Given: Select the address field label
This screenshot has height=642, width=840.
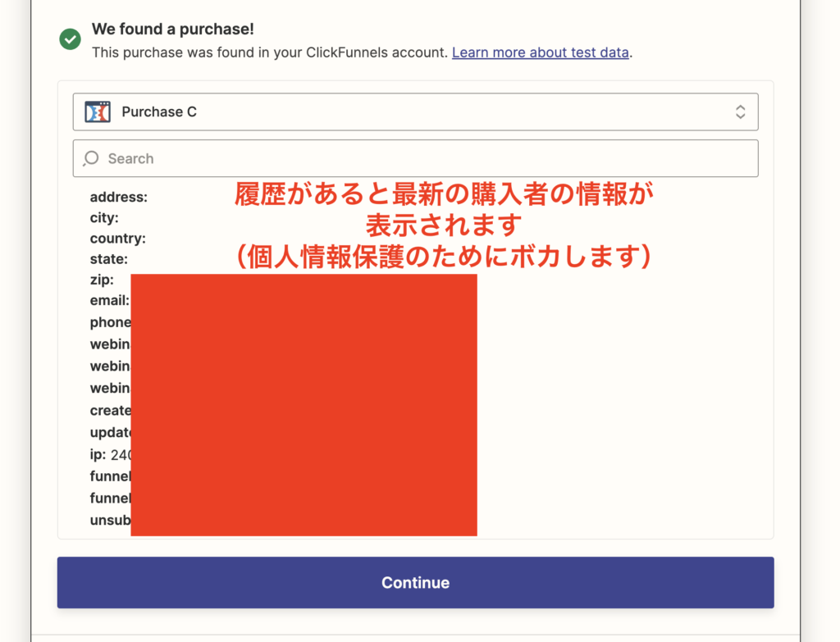Looking at the screenshot, I should 118,197.
